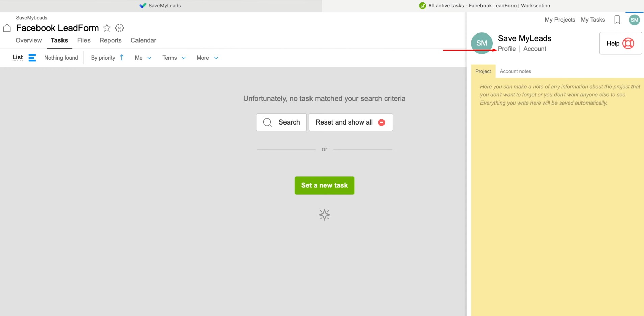644x316 pixels.
Task: Switch to Account notes tab
Action: point(515,71)
